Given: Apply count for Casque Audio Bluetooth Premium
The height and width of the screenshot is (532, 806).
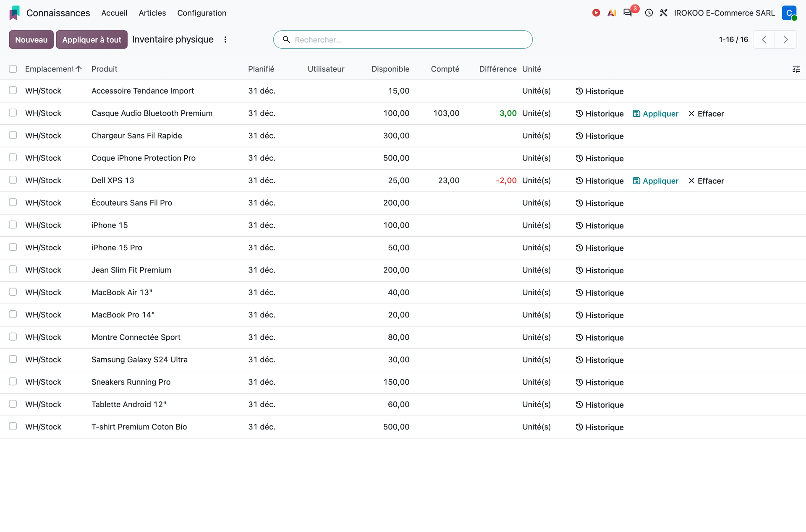Looking at the screenshot, I should point(656,114).
